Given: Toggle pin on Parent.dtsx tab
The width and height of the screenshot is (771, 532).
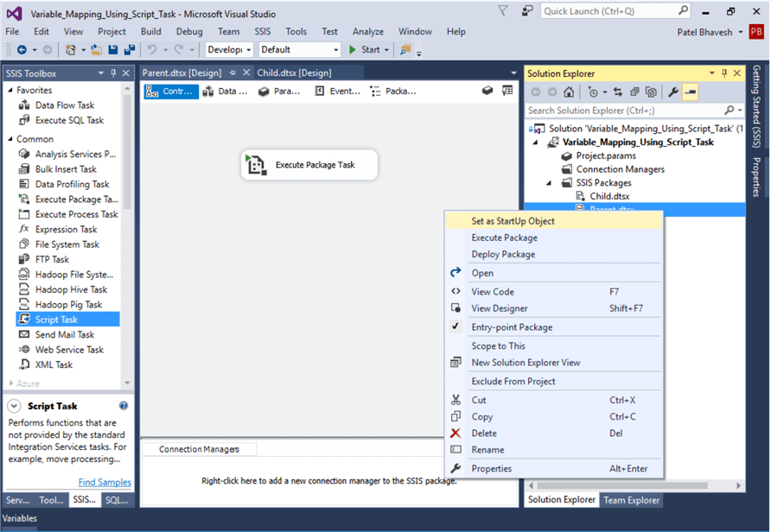Looking at the screenshot, I should pos(233,73).
